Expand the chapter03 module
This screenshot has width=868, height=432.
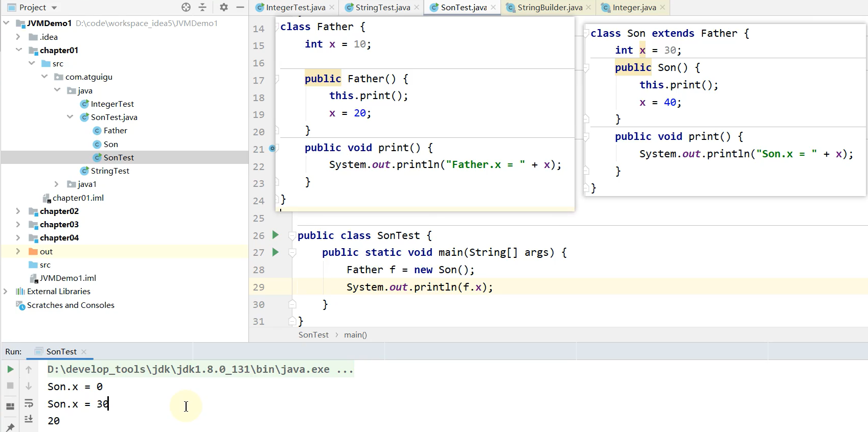pyautogui.click(x=18, y=224)
